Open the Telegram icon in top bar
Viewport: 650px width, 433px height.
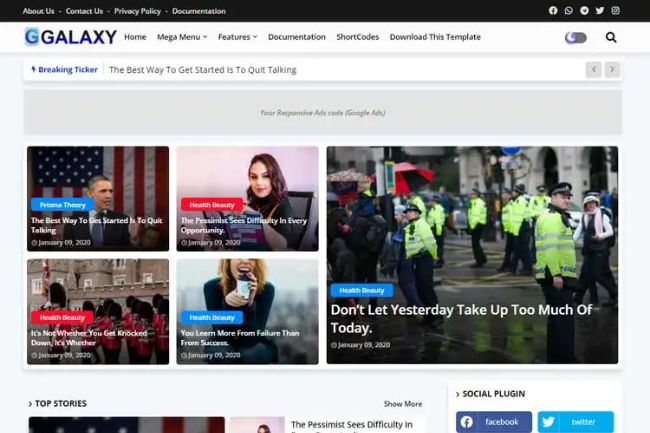point(584,11)
